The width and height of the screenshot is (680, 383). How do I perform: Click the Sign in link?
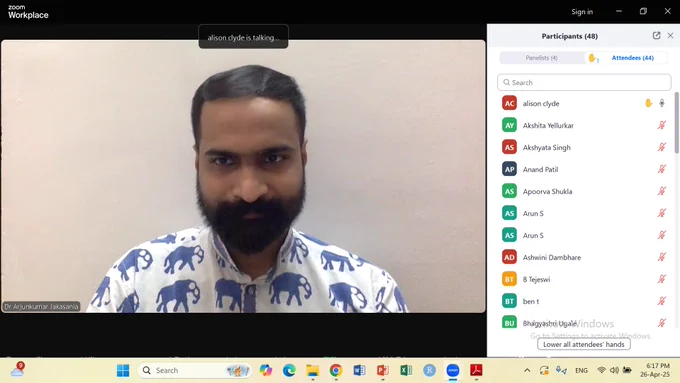coord(582,12)
